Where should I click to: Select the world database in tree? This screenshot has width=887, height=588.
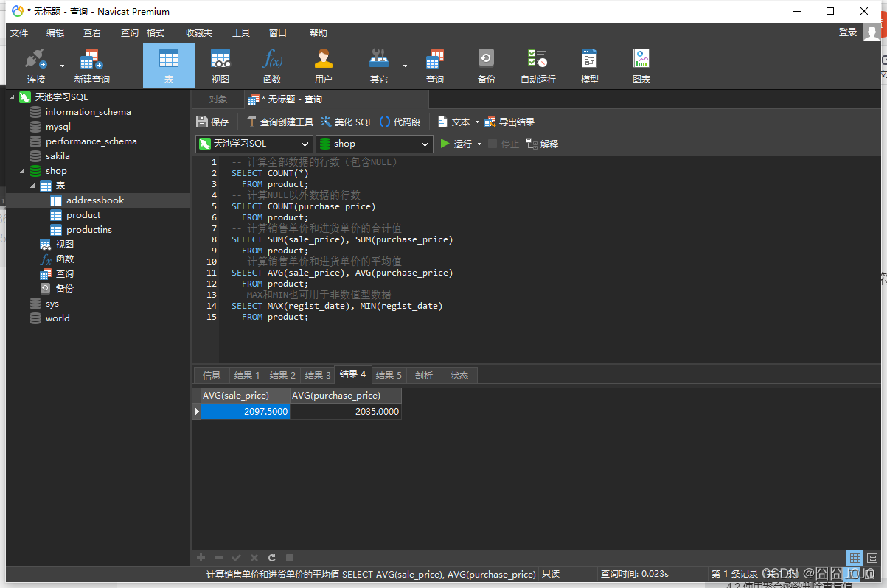[58, 318]
